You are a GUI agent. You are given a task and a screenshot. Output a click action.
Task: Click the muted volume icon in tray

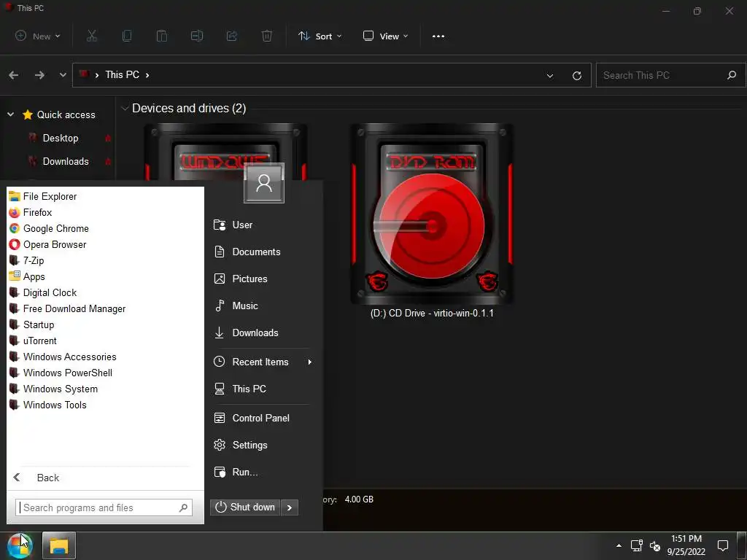click(655, 545)
